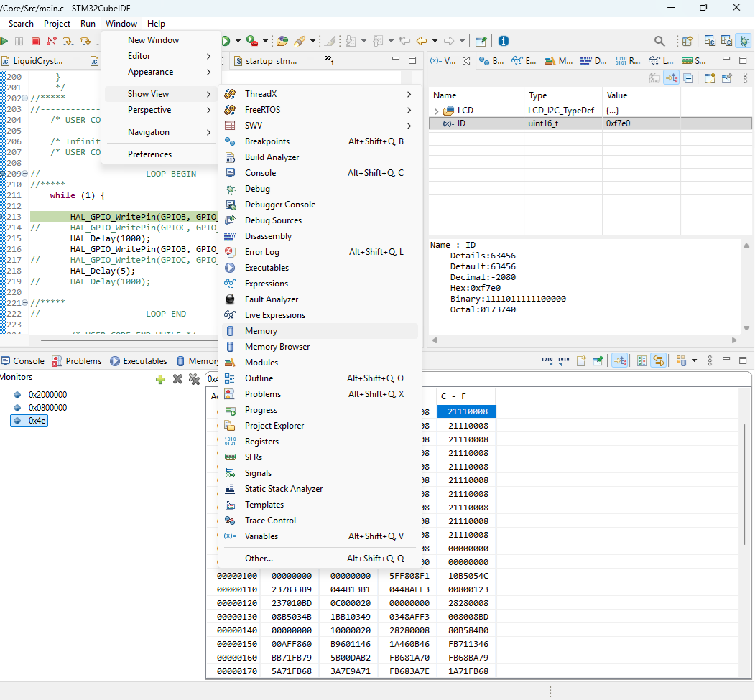755x700 pixels.
Task: Switch to the Debug perspective bug icon
Action: pos(744,41)
